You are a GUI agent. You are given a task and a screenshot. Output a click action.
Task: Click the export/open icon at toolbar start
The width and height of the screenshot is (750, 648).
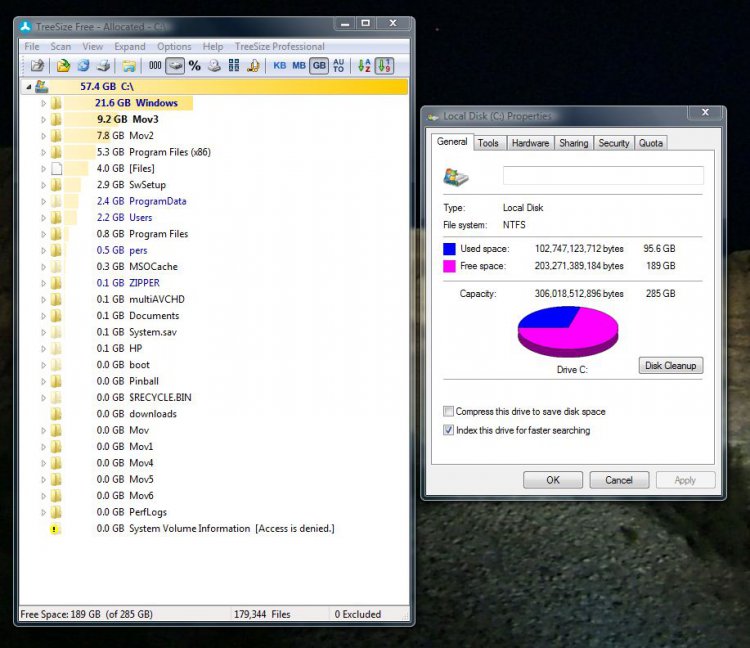37,66
